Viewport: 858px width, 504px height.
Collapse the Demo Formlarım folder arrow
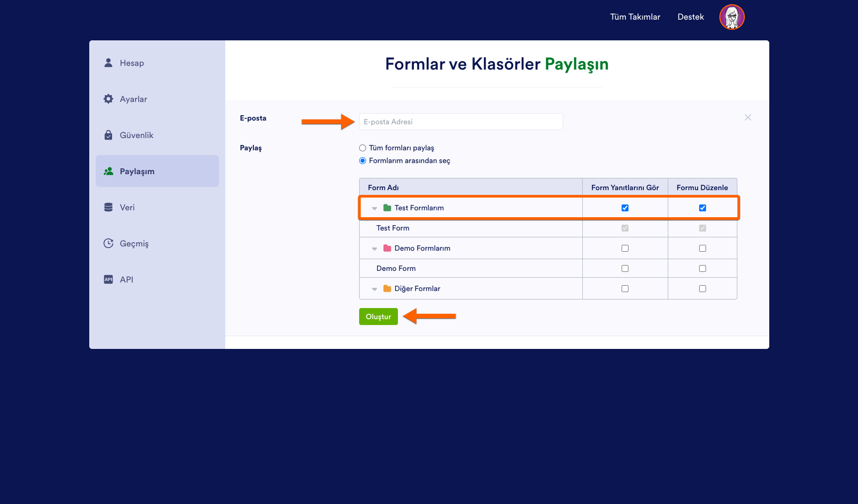[375, 249]
